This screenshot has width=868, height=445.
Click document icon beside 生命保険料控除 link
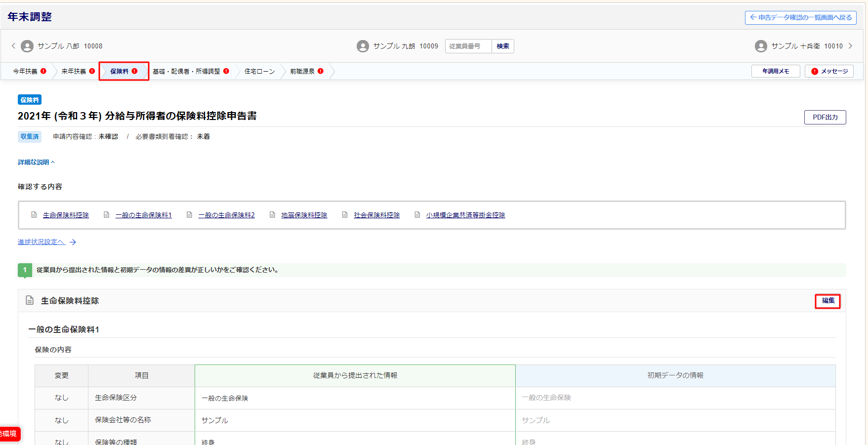tap(34, 215)
